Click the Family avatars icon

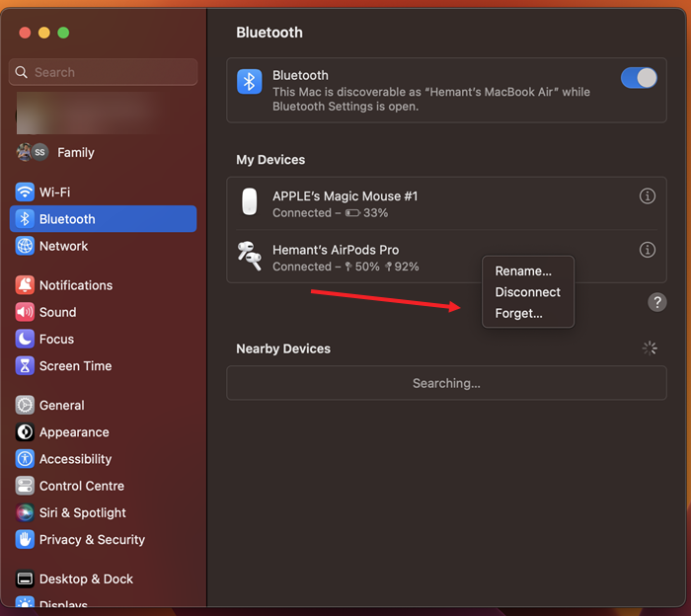33,152
